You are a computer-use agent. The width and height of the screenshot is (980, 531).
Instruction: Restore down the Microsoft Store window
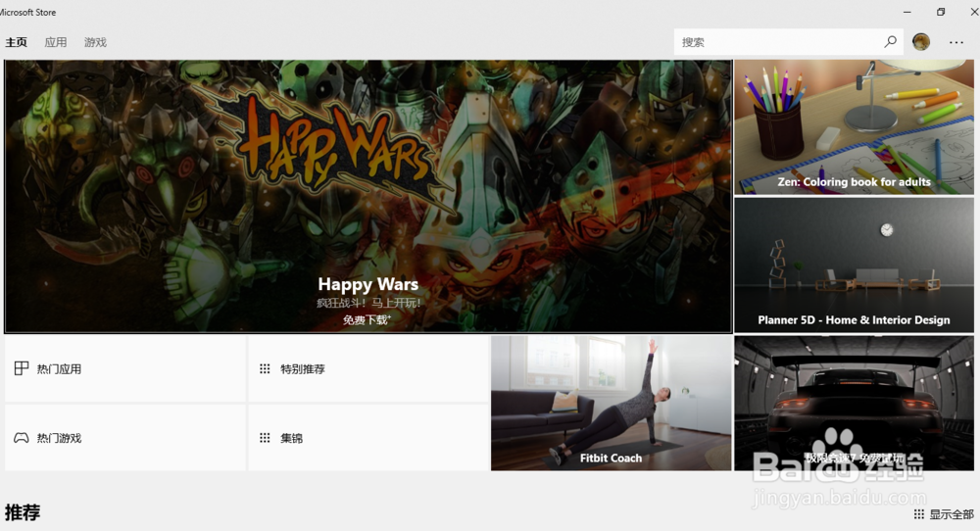tap(941, 12)
